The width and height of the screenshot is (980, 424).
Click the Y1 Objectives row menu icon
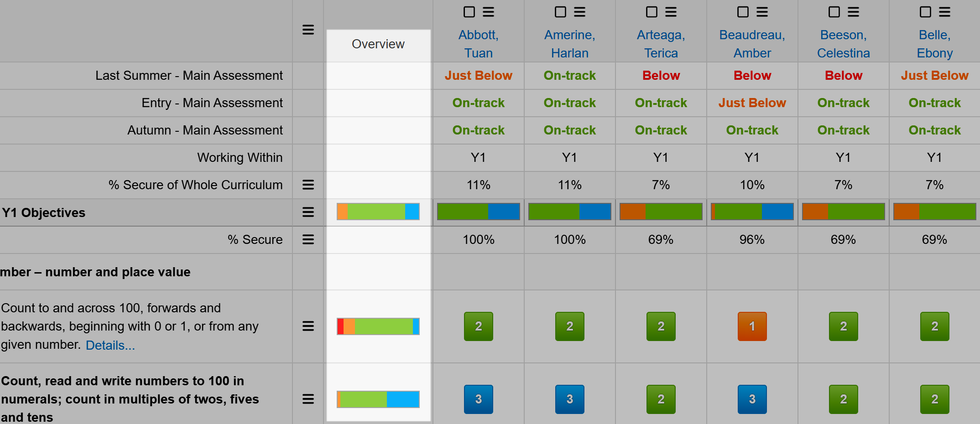point(308,212)
